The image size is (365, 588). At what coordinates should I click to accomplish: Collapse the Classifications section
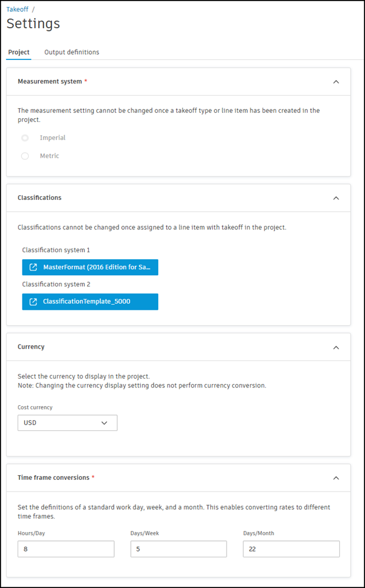(x=336, y=198)
